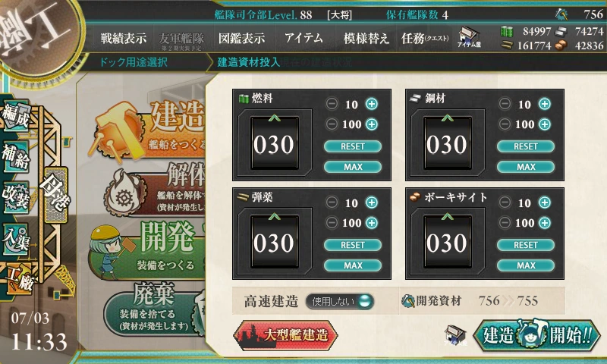Open the 図鑑表示 menu item
This screenshot has width=607, height=364.
coord(241,38)
